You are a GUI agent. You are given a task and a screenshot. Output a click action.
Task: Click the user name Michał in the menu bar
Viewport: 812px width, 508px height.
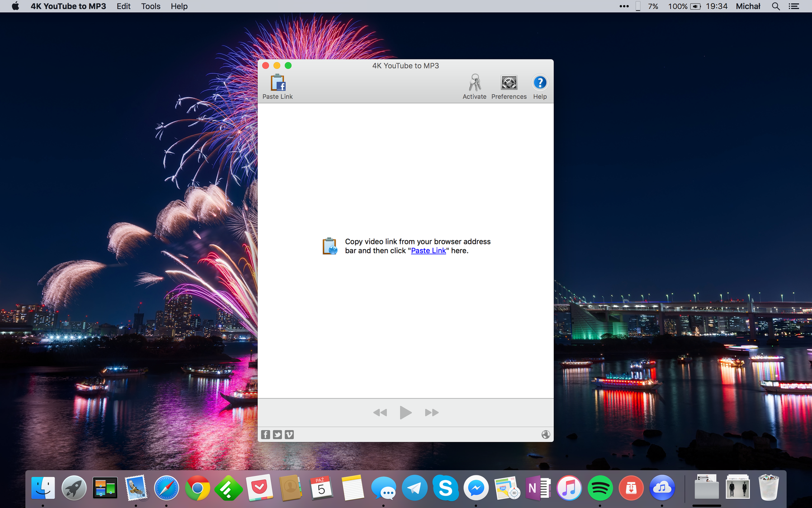pyautogui.click(x=748, y=6)
